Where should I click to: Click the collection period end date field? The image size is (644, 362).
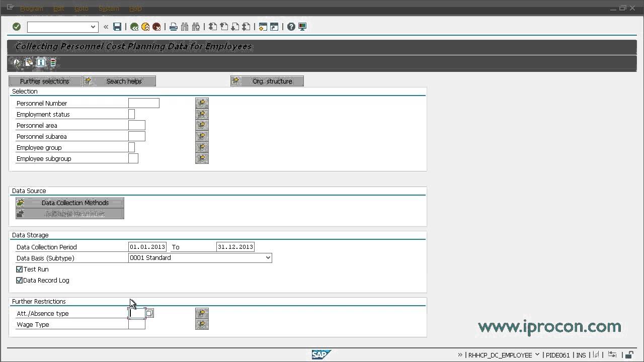(235, 247)
